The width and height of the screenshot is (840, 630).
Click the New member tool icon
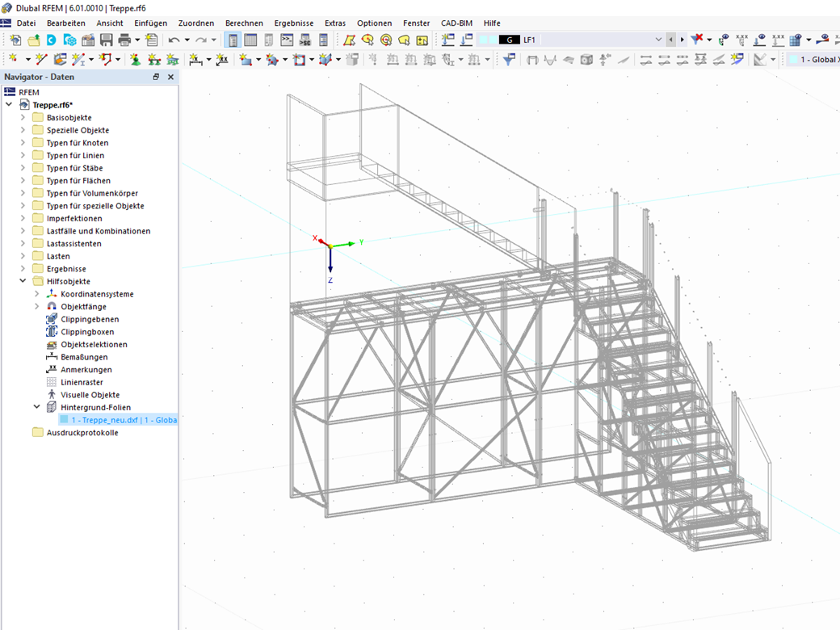78,60
